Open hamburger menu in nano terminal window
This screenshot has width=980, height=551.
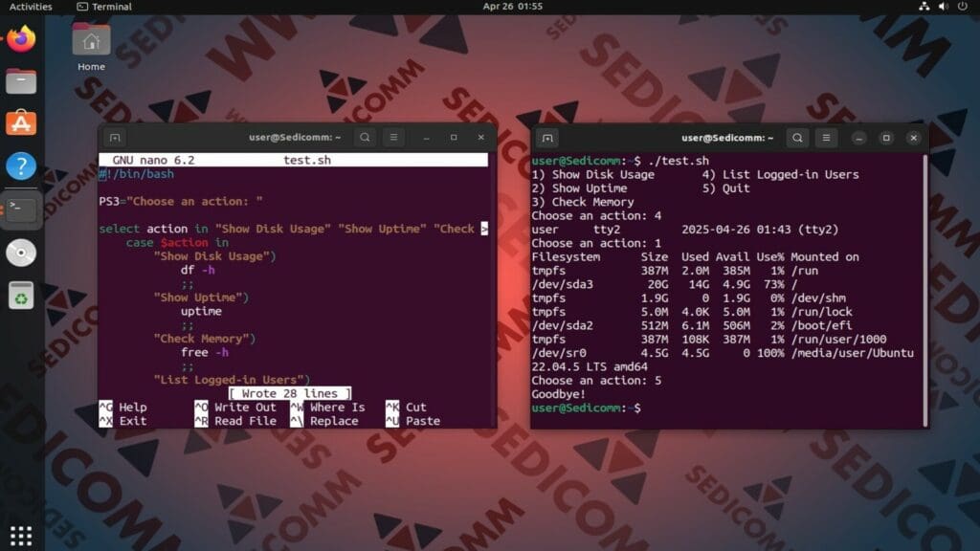click(393, 138)
